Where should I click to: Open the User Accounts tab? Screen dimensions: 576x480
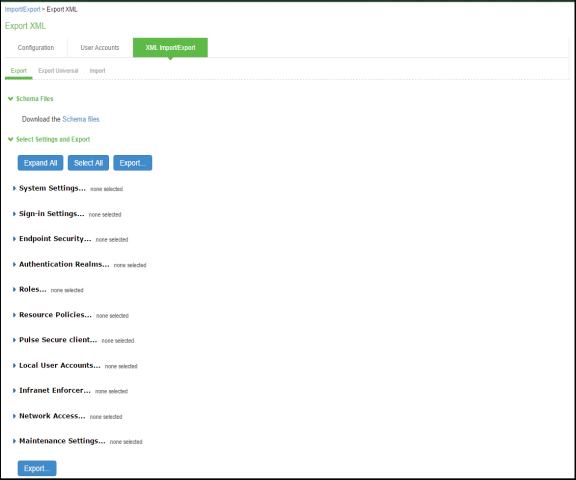click(x=100, y=48)
